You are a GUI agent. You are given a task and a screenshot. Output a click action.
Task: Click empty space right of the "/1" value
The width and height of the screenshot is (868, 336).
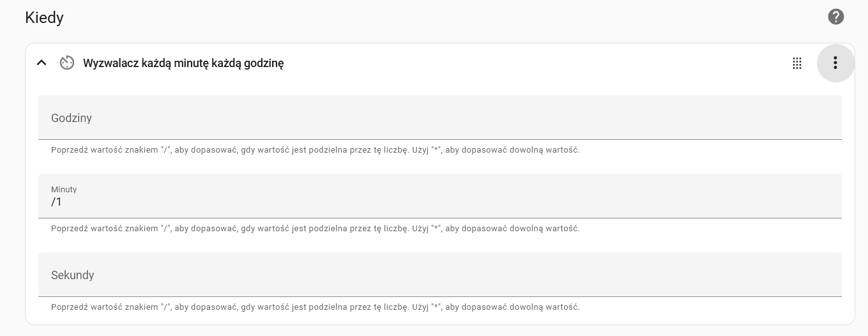click(447, 202)
